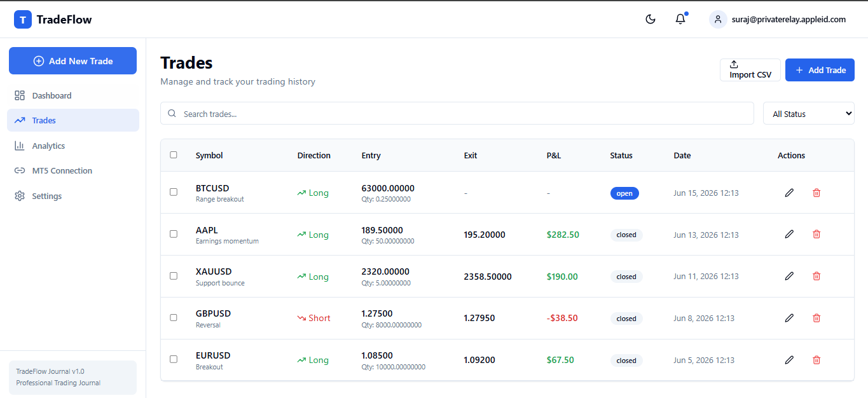Click the Search trades field

(457, 114)
